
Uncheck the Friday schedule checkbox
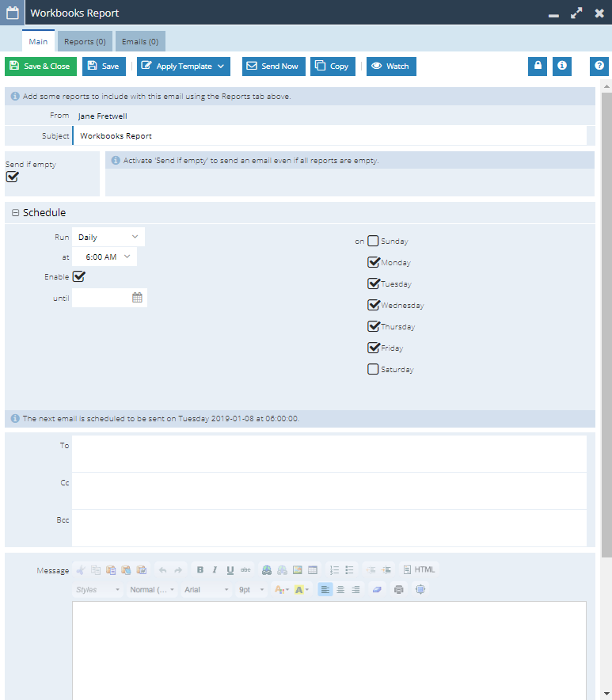tap(373, 348)
